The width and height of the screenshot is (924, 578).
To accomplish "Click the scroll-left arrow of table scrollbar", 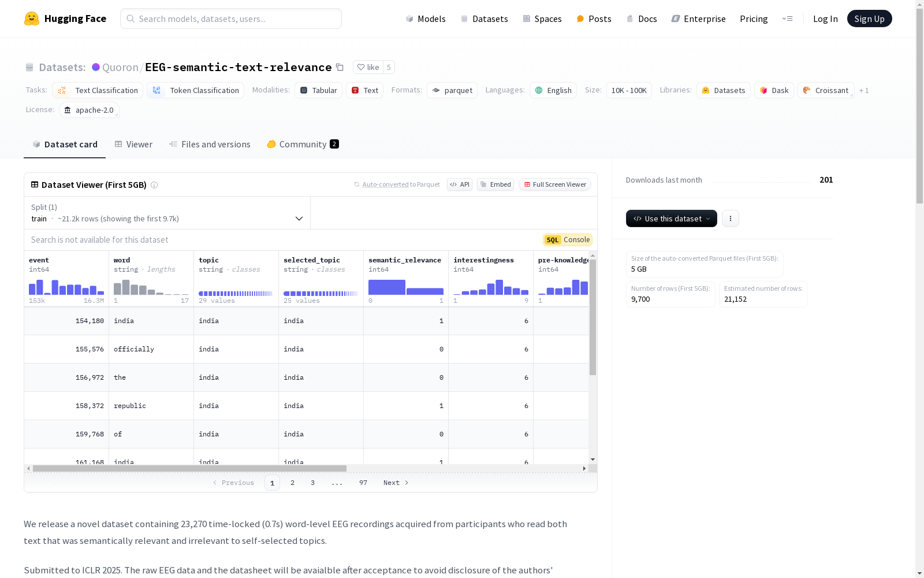I will coord(28,468).
